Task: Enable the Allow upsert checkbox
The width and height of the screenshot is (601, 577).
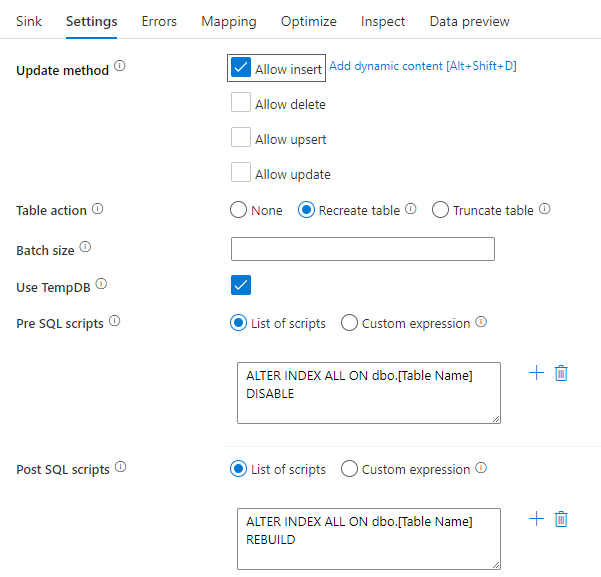Action: point(240,139)
